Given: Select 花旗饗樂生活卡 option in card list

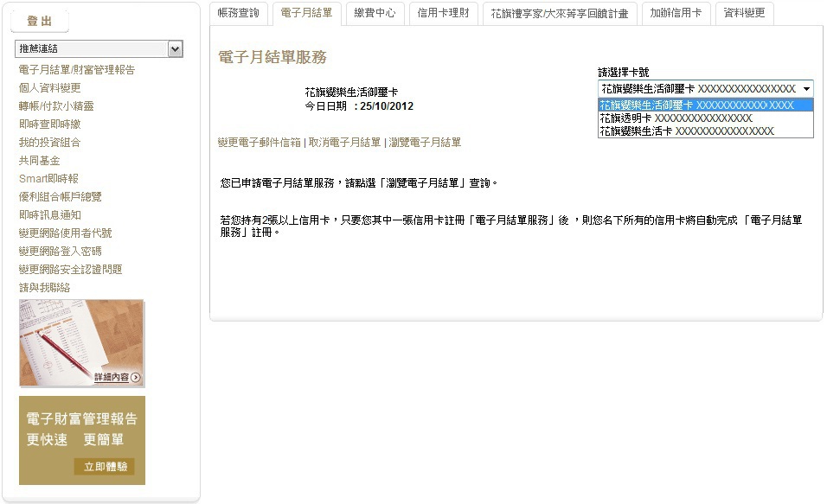Looking at the screenshot, I should click(706, 131).
